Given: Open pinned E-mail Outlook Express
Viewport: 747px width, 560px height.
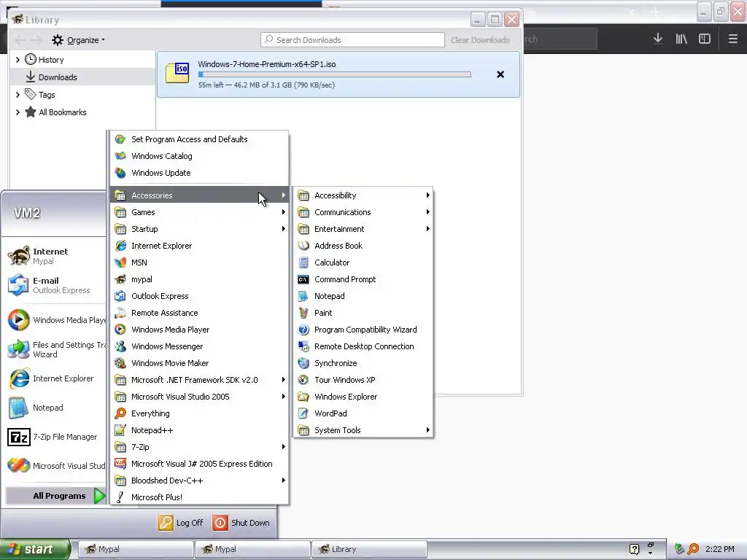Looking at the screenshot, I should 53,285.
